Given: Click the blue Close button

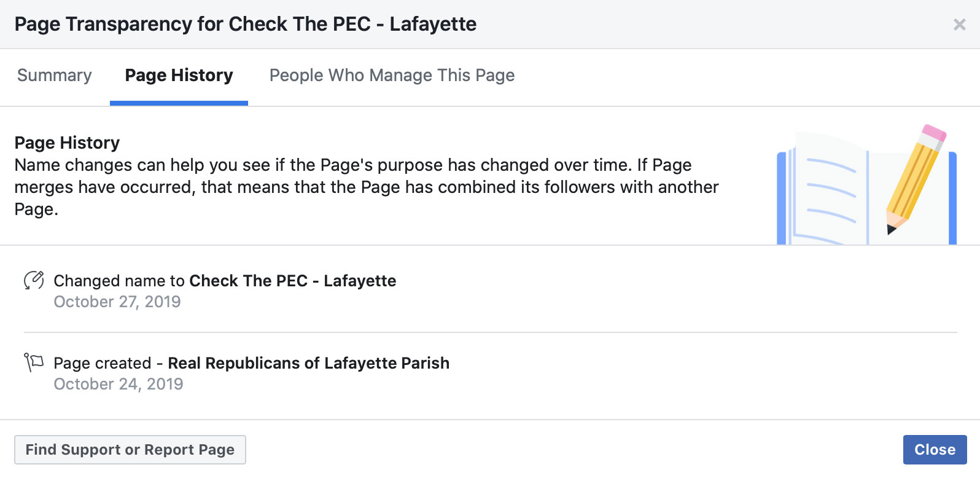Looking at the screenshot, I should click(x=935, y=450).
